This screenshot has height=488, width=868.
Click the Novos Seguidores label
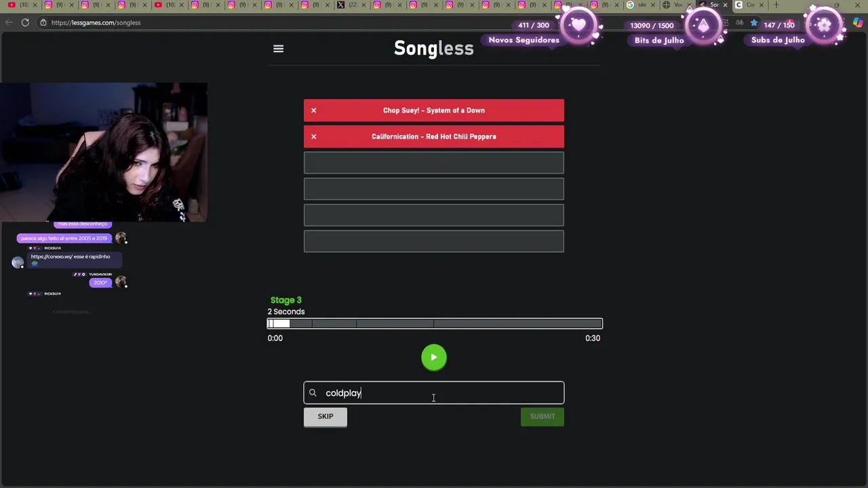pyautogui.click(x=524, y=40)
